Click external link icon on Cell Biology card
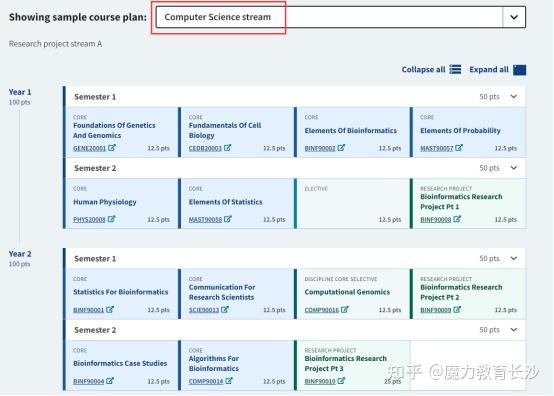The image size is (554, 396). (x=228, y=148)
